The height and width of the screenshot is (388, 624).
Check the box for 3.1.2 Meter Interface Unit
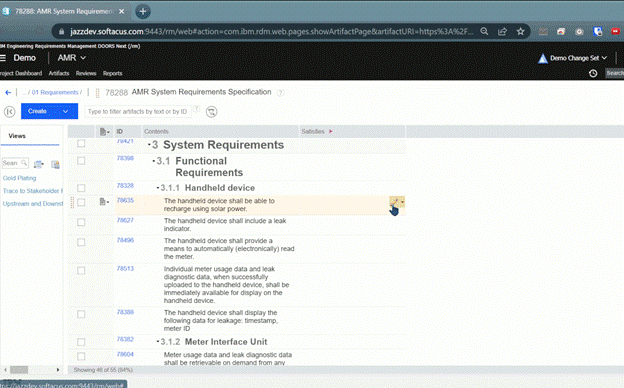click(81, 342)
